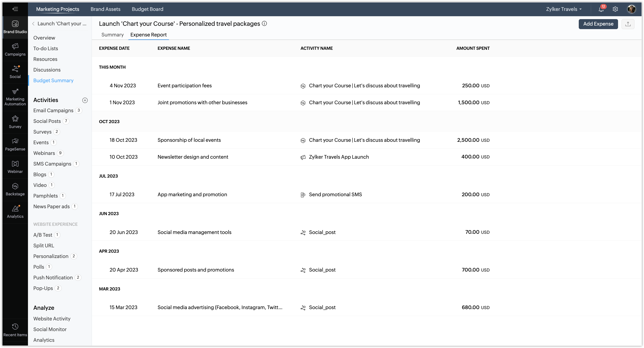644x348 pixels.
Task: Collapse the sidebar with the hamburger icon
Action: point(15,9)
